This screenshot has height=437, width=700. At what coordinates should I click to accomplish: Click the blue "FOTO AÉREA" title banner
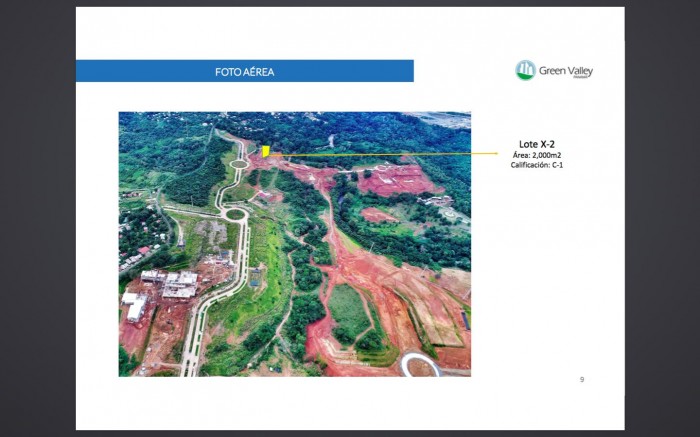tap(245, 71)
